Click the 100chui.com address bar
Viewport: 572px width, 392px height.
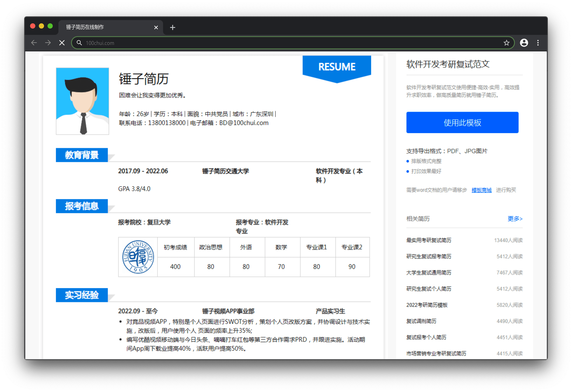coord(293,43)
